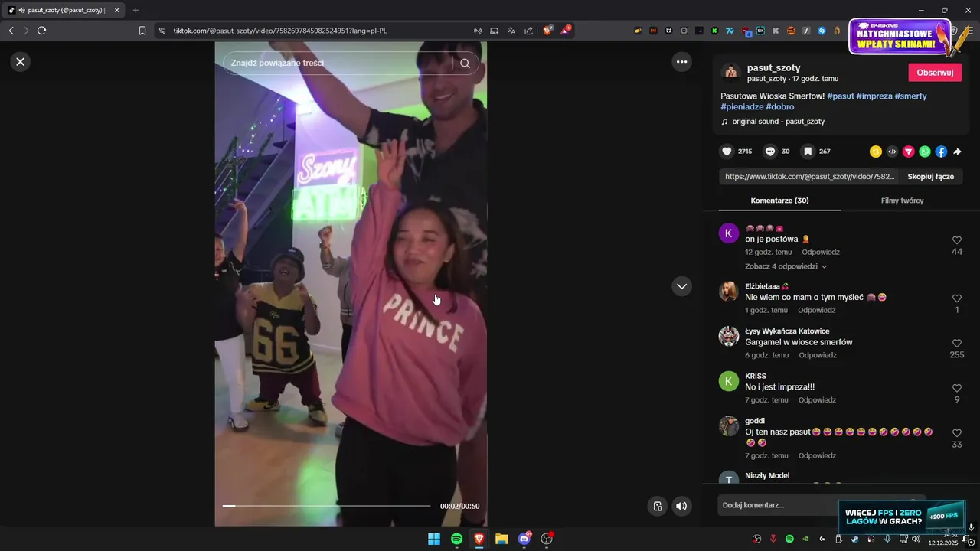
Task: Like the 'Gargamel w wiosce smerfów' comment
Action: (957, 344)
